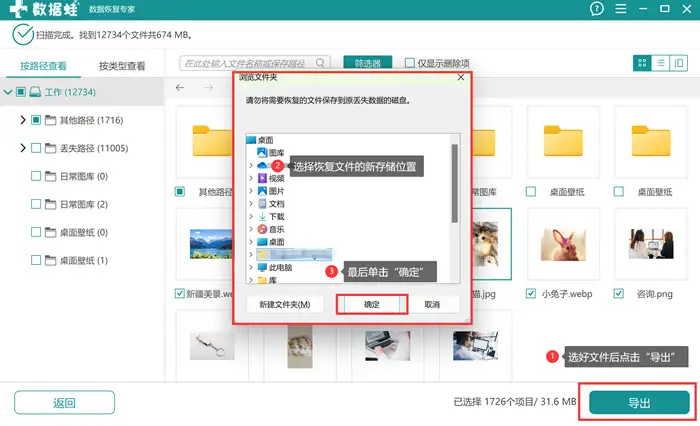Open the help question-mark icon

(x=597, y=8)
